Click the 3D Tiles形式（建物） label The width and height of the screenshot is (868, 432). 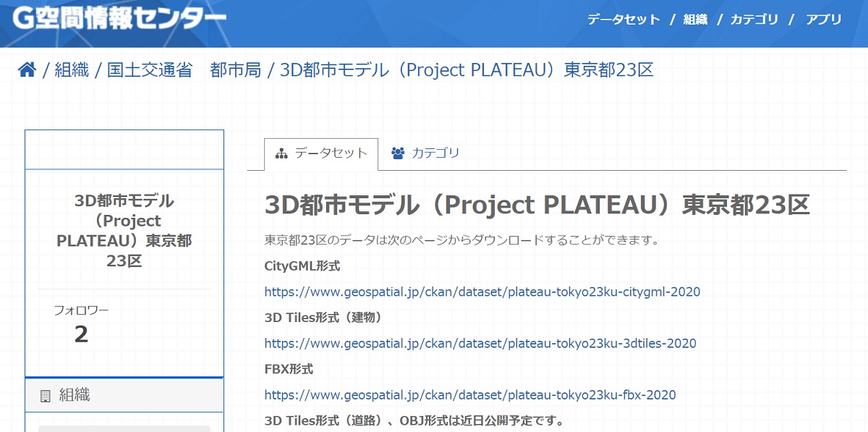[323, 318]
